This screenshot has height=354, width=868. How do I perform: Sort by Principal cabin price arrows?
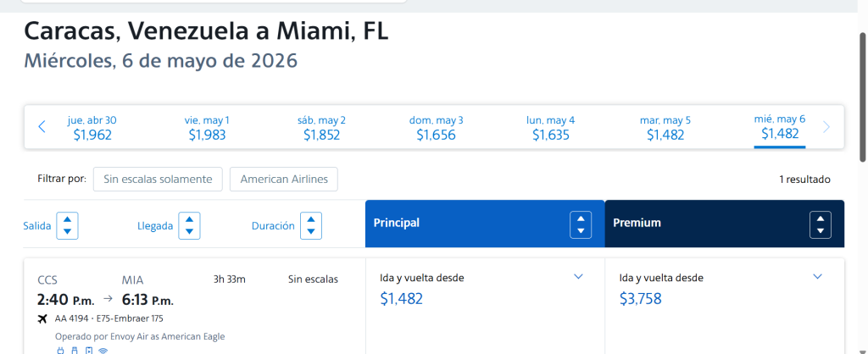581,224
